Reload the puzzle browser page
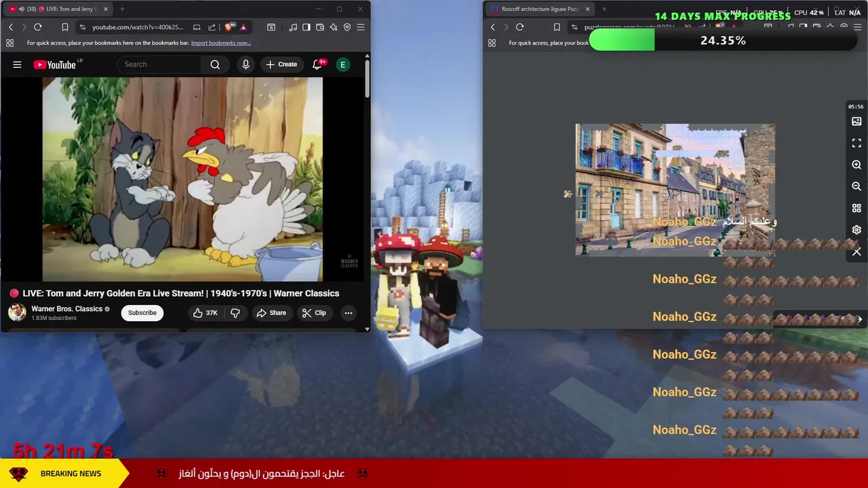This screenshot has width=868, height=488. point(519,27)
